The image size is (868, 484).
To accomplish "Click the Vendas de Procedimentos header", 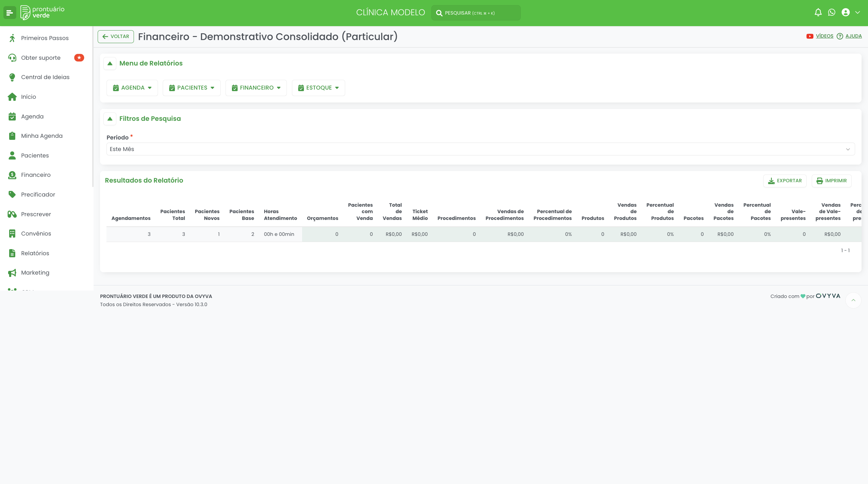I will (x=505, y=215).
